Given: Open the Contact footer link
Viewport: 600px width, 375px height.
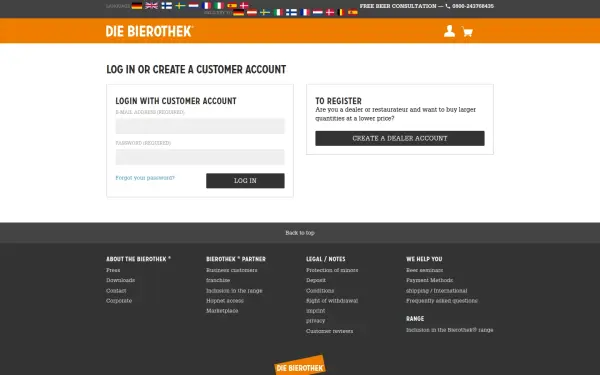Looking at the screenshot, I should coord(116,290).
